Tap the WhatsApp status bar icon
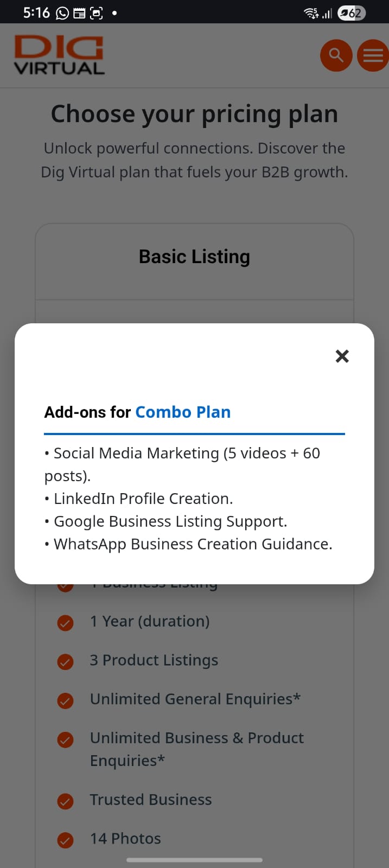 (x=62, y=13)
